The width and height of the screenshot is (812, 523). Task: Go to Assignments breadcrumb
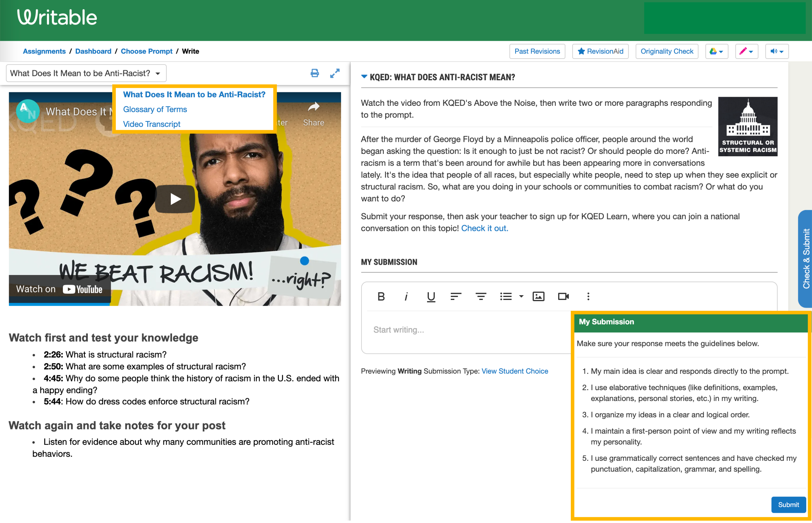click(x=44, y=51)
